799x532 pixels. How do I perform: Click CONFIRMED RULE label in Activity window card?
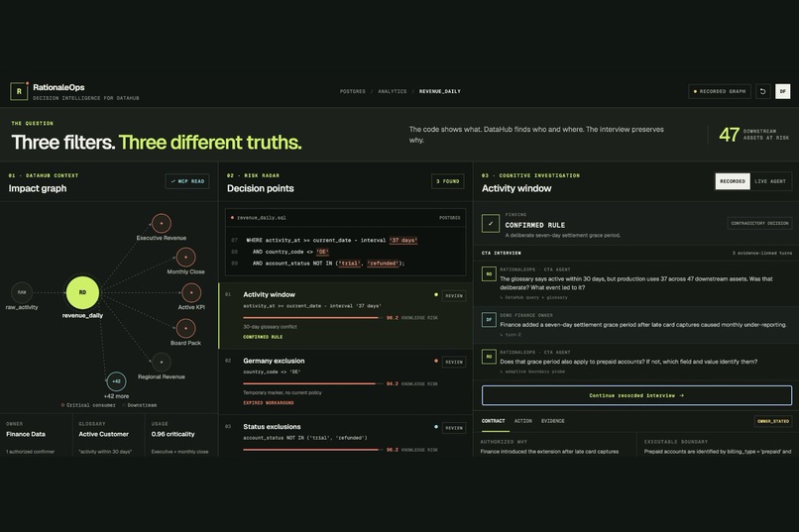pos(263,337)
